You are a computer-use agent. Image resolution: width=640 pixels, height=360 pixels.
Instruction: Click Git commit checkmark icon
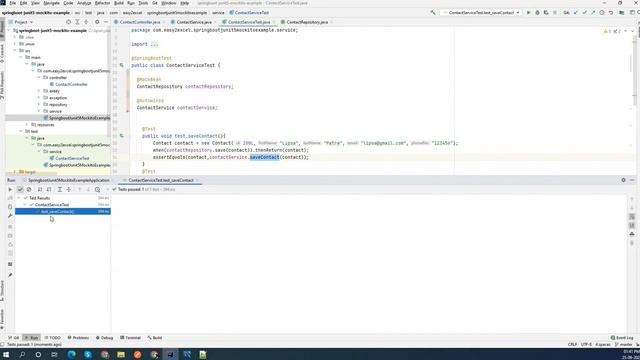point(584,13)
